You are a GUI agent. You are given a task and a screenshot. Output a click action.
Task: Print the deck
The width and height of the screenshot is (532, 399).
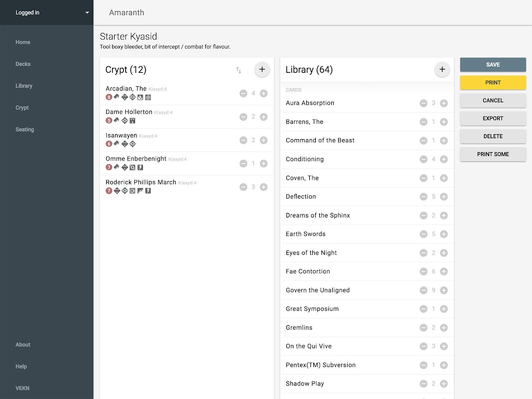[x=493, y=82]
